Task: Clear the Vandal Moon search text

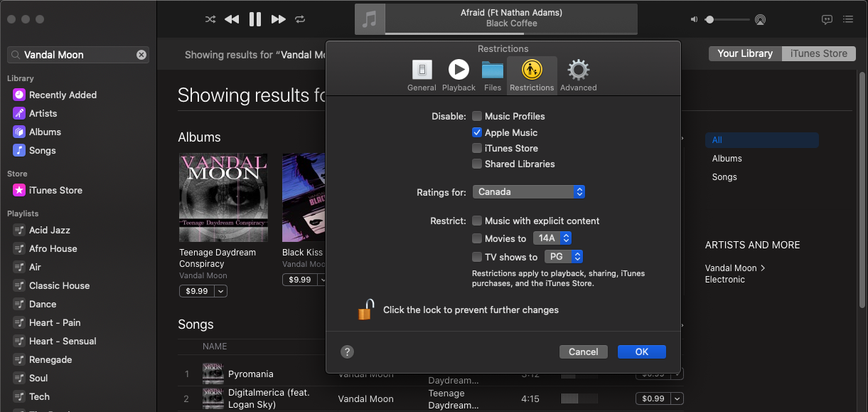Action: (x=141, y=55)
